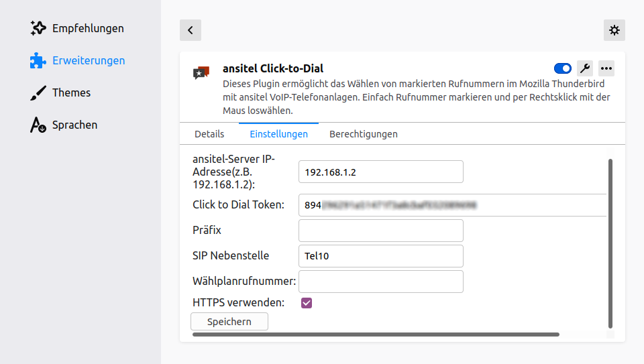This screenshot has width=644, height=364.
Task: Open the Berechtigungen tab
Action: click(363, 134)
